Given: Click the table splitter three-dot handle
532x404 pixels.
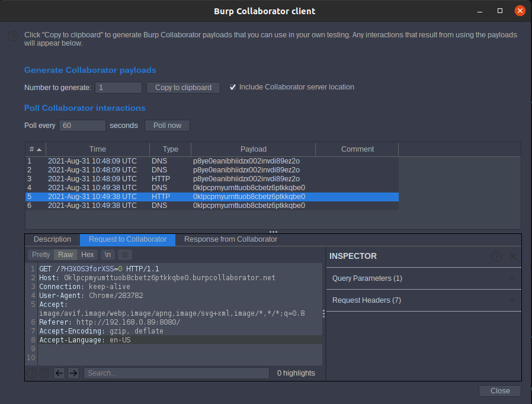Looking at the screenshot, I should pyautogui.click(x=274, y=232).
